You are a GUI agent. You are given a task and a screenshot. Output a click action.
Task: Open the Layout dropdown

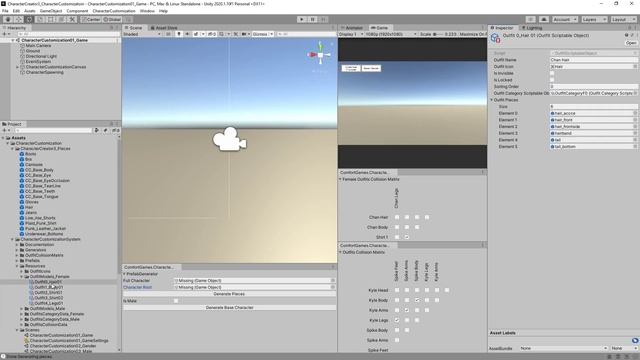(x=623, y=19)
